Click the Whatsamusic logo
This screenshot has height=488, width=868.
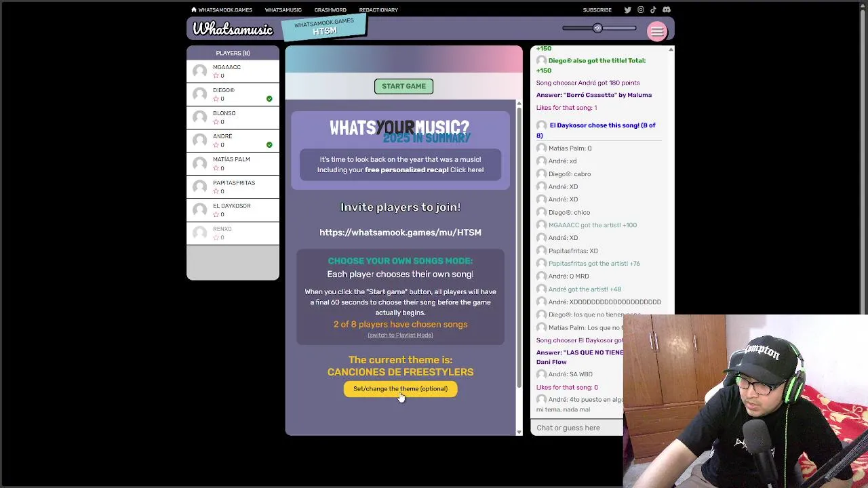pos(233,28)
